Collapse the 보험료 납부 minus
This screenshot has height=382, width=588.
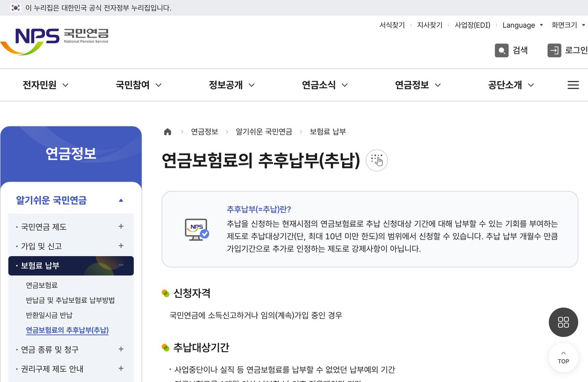[121, 265]
